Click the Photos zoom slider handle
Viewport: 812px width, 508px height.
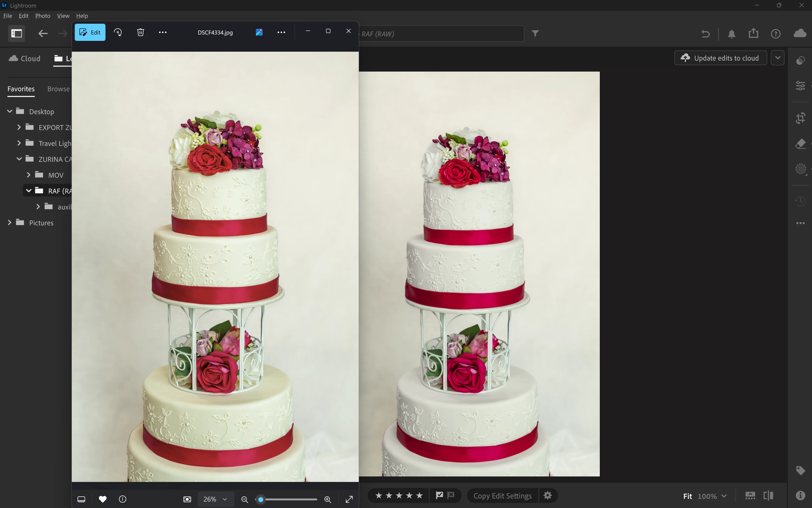[x=261, y=500]
